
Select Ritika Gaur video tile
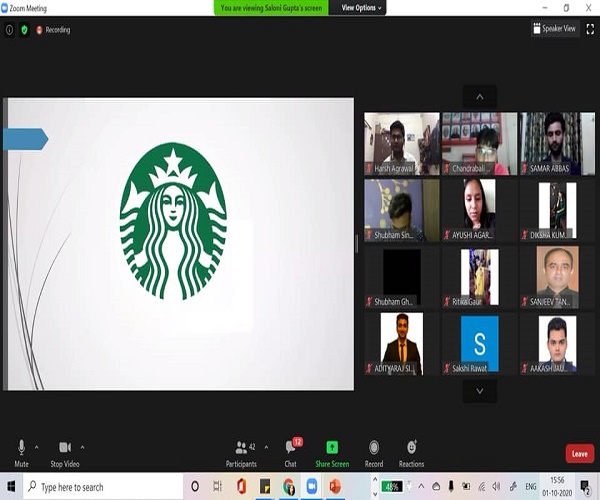pos(479,277)
